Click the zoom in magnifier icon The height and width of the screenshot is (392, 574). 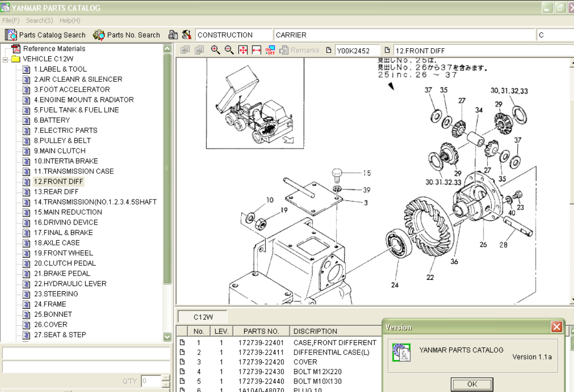pos(216,50)
